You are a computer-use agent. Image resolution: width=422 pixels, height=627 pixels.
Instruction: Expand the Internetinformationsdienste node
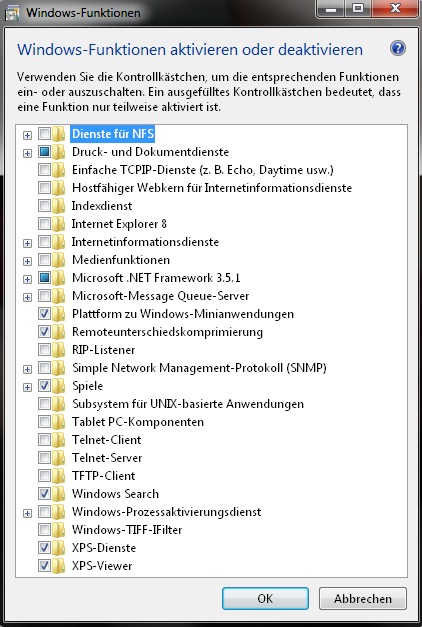[x=27, y=244]
